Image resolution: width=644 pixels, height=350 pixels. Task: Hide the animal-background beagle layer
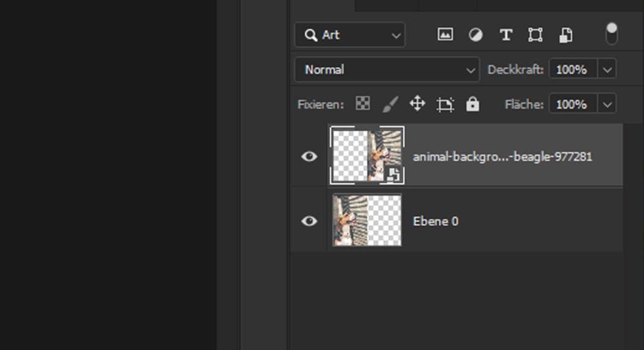pos(309,157)
